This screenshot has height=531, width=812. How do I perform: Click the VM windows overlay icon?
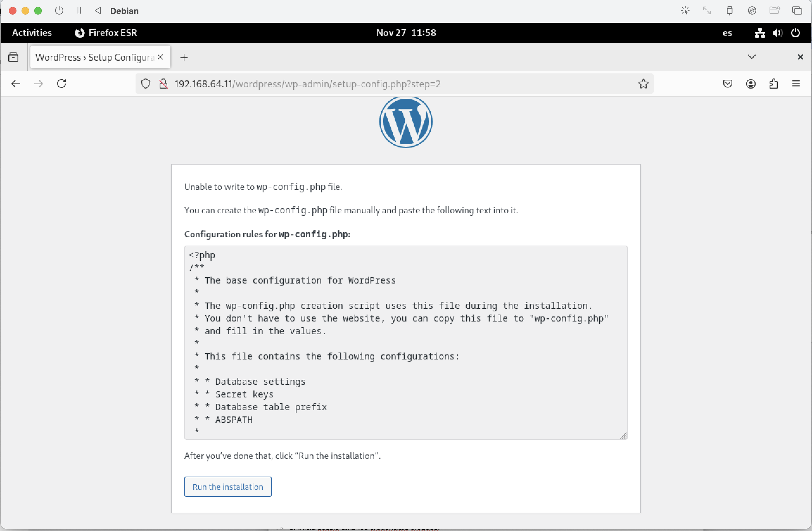point(797,10)
